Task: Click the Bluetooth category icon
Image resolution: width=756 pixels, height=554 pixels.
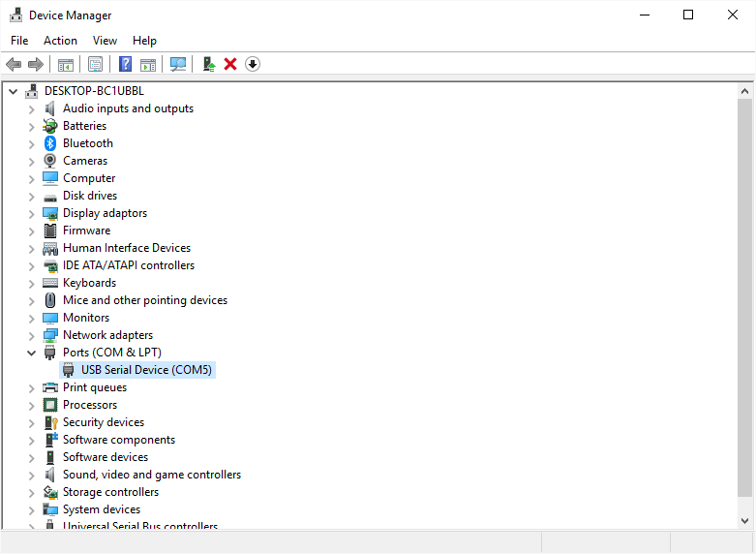Action: (50, 143)
